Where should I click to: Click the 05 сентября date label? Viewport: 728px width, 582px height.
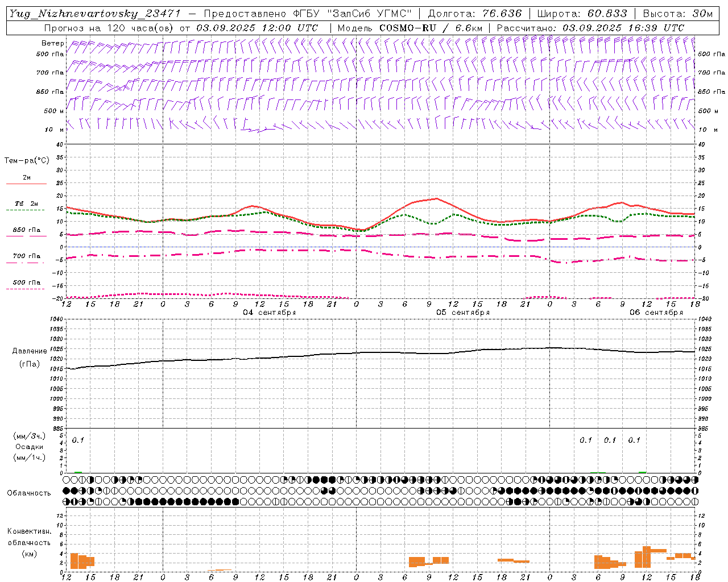[463, 313]
